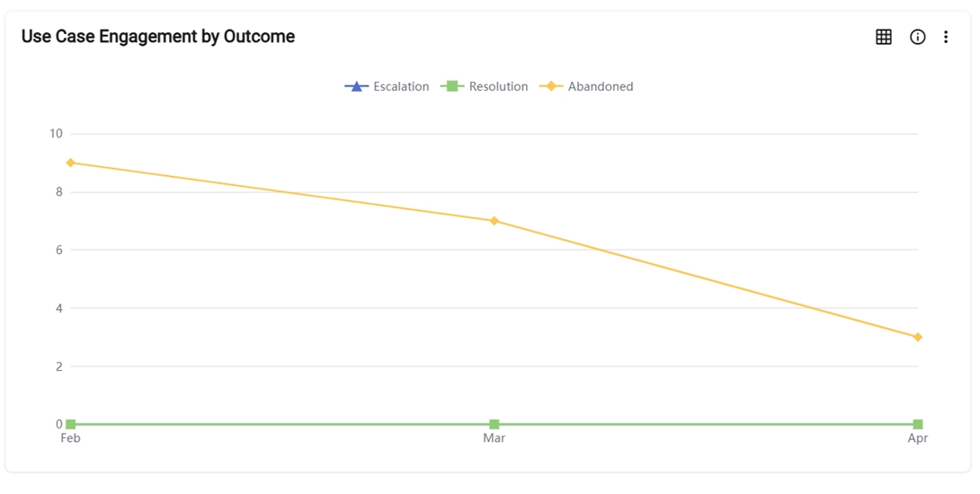Image resolution: width=980 pixels, height=494 pixels.
Task: Toggle the Escalation series legend label
Action: (x=401, y=87)
